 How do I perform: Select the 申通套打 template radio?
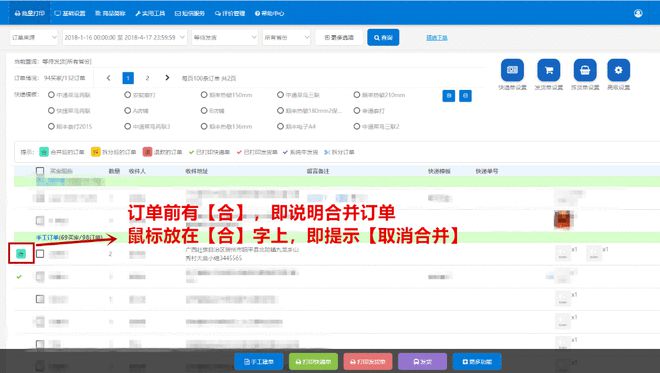[x=357, y=111]
